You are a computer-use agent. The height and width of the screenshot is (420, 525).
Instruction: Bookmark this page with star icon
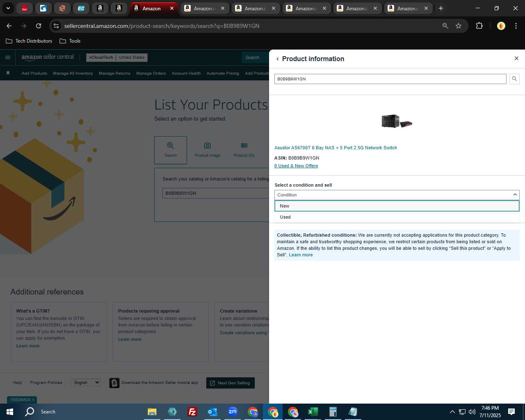pos(459,26)
